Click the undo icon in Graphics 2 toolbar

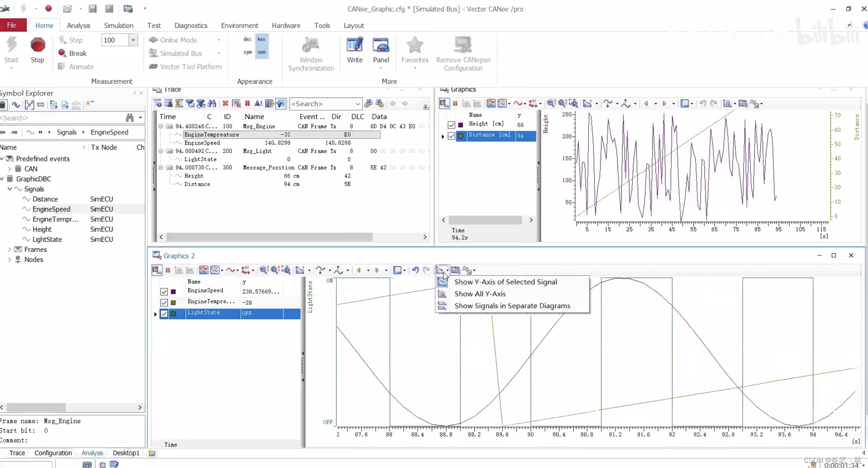tap(415, 270)
